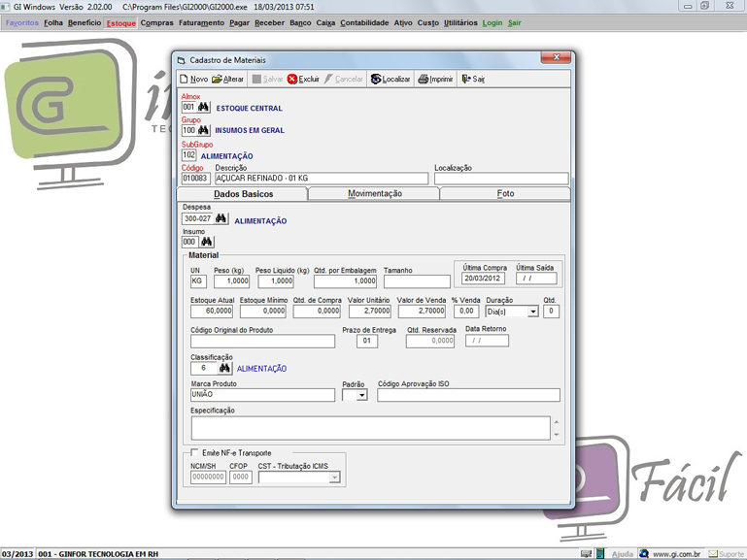747x560 pixels.
Task: Click the UN field with KG
Action: [x=198, y=281]
